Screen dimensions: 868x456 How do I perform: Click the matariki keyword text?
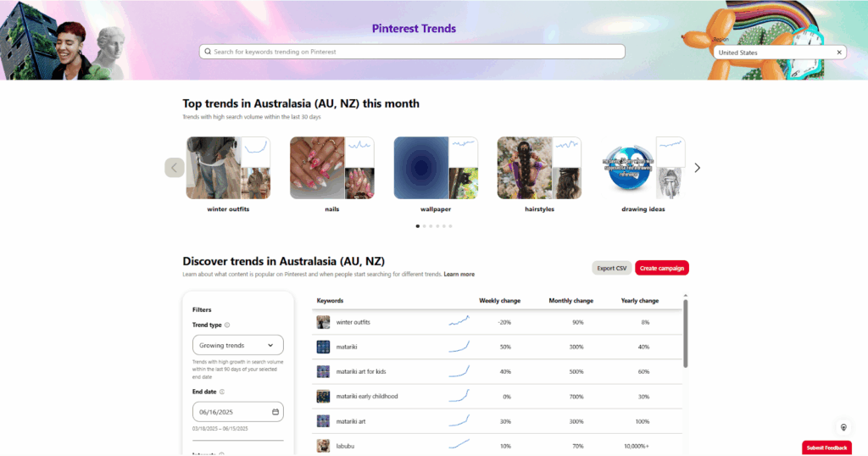[x=347, y=347]
